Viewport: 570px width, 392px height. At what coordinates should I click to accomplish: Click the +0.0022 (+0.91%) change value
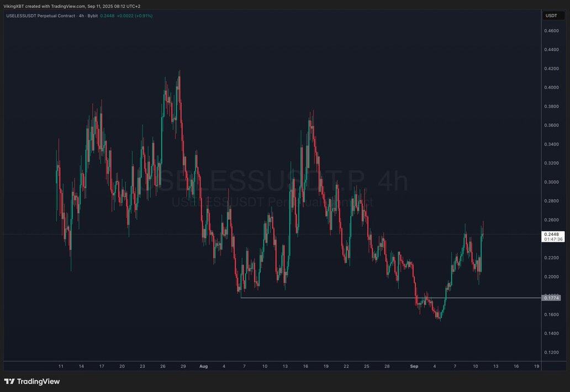point(135,15)
